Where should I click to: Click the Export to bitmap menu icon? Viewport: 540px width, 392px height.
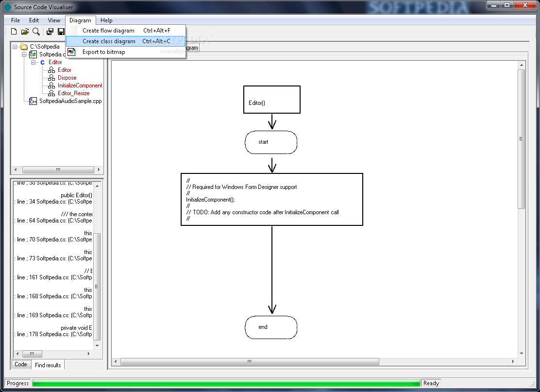72,52
